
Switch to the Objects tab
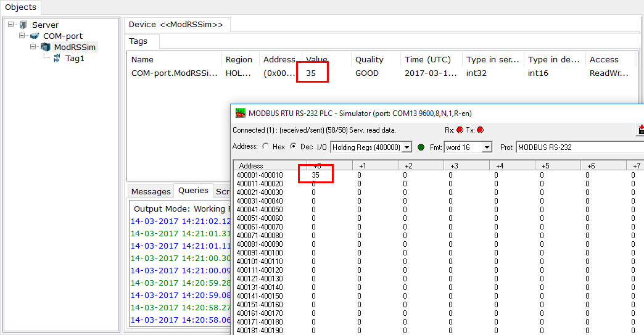pyautogui.click(x=20, y=7)
